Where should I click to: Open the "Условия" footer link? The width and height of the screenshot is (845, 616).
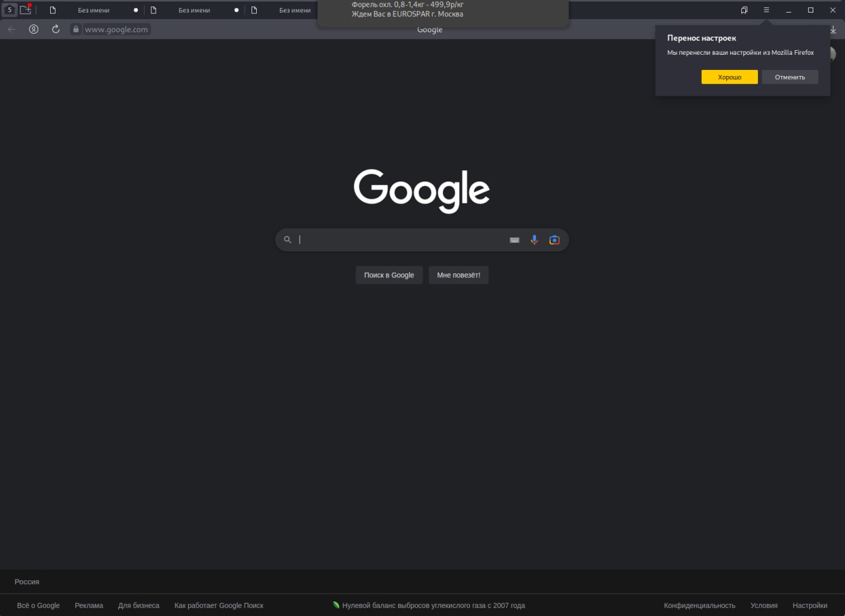(764, 605)
